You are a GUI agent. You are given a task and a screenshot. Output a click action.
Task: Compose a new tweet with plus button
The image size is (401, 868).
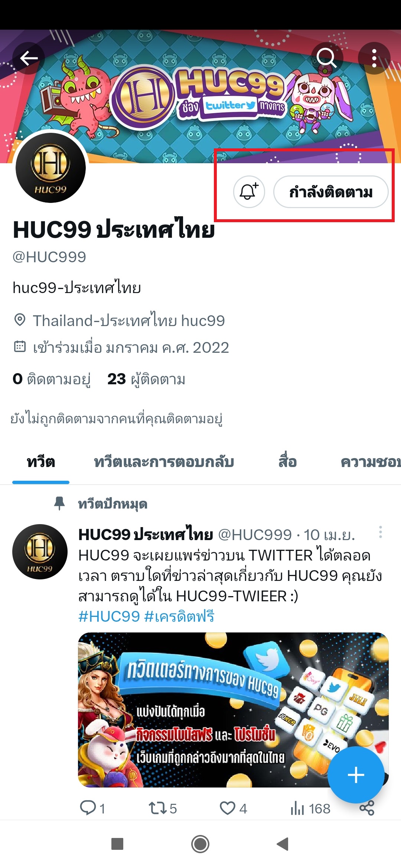pos(356,775)
